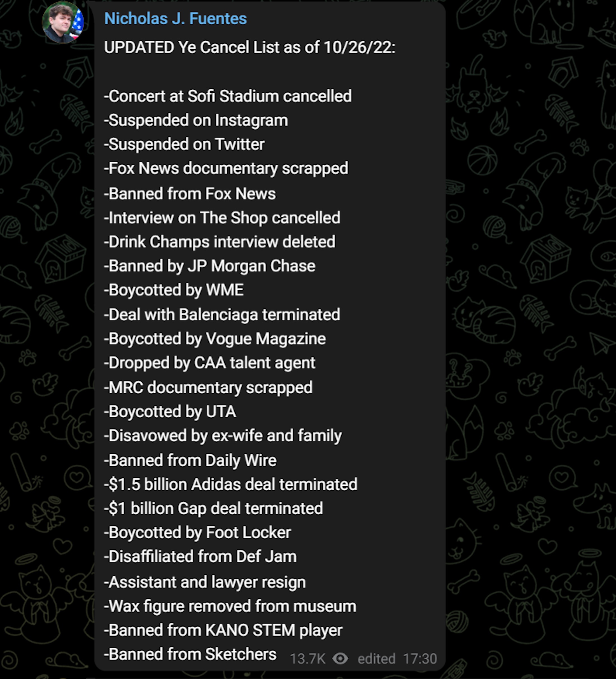Click the sender's profile avatar

click(63, 23)
